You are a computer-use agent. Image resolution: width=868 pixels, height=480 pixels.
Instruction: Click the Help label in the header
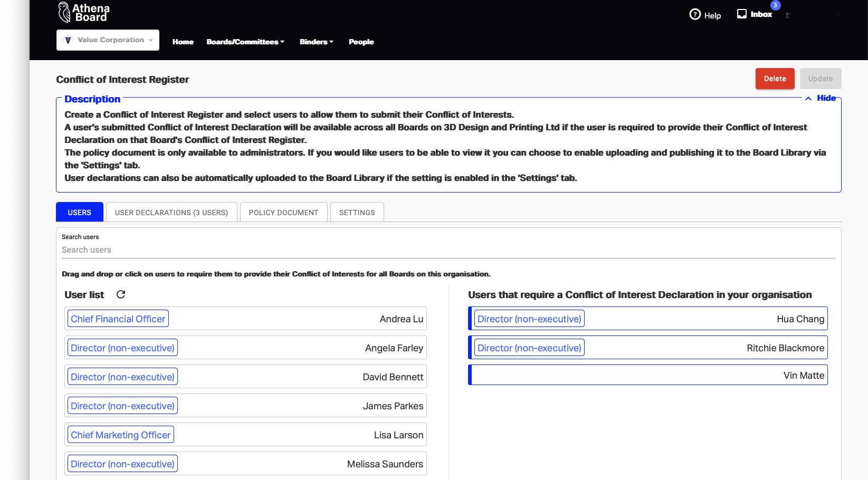click(x=712, y=15)
